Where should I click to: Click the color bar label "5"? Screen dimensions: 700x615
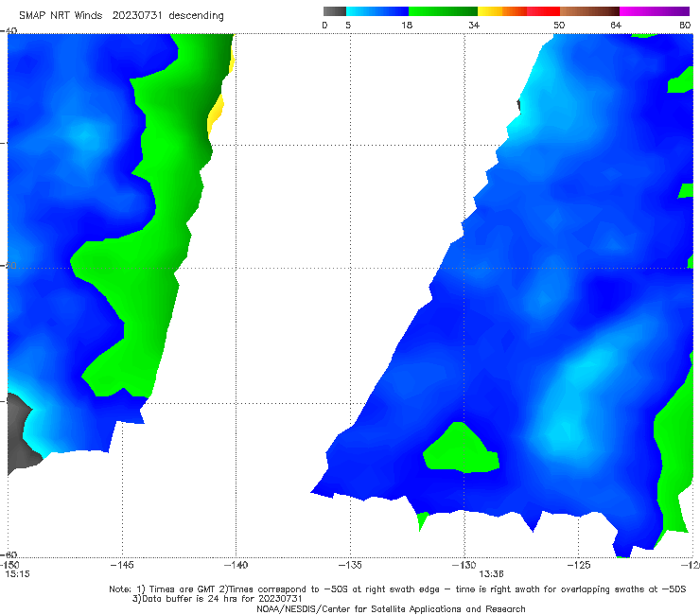click(348, 25)
